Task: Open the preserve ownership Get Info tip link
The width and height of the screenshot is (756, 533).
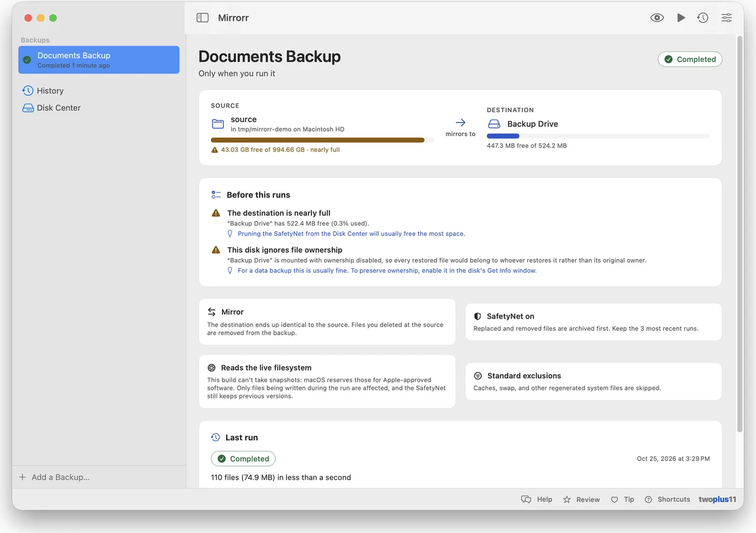Action: pos(387,271)
